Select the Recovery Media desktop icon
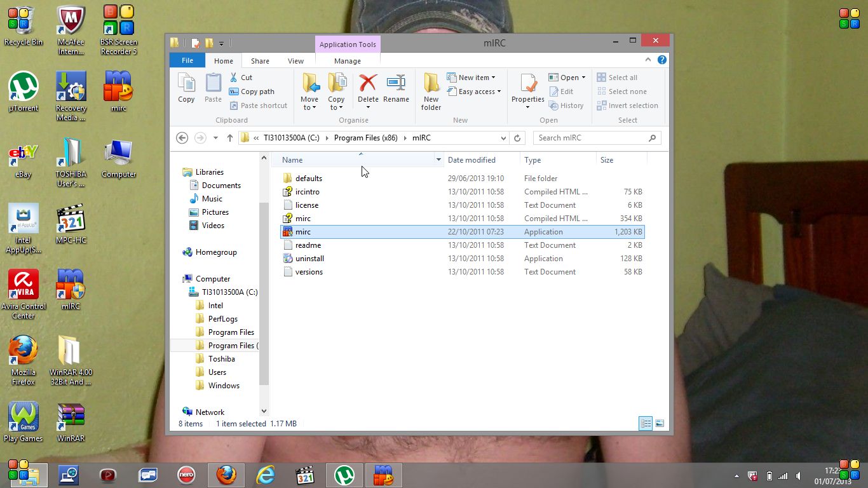Image resolution: width=868 pixels, height=488 pixels. 71,97
